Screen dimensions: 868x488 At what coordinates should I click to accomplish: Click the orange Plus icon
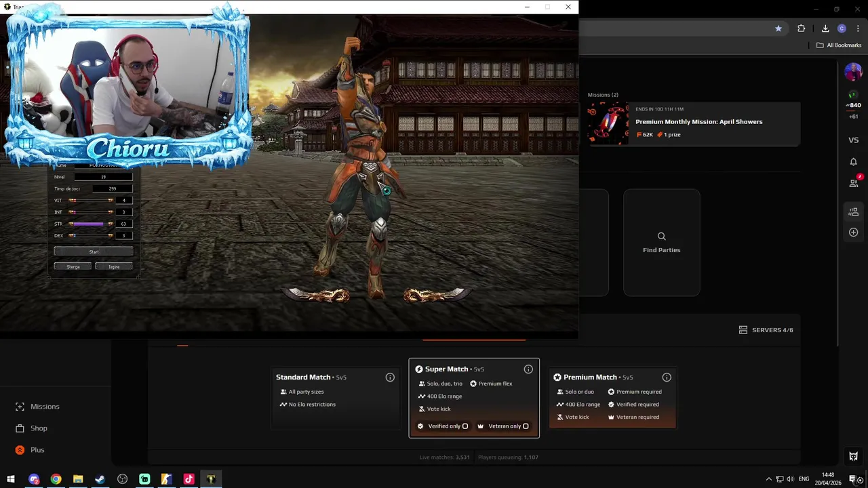(x=20, y=450)
